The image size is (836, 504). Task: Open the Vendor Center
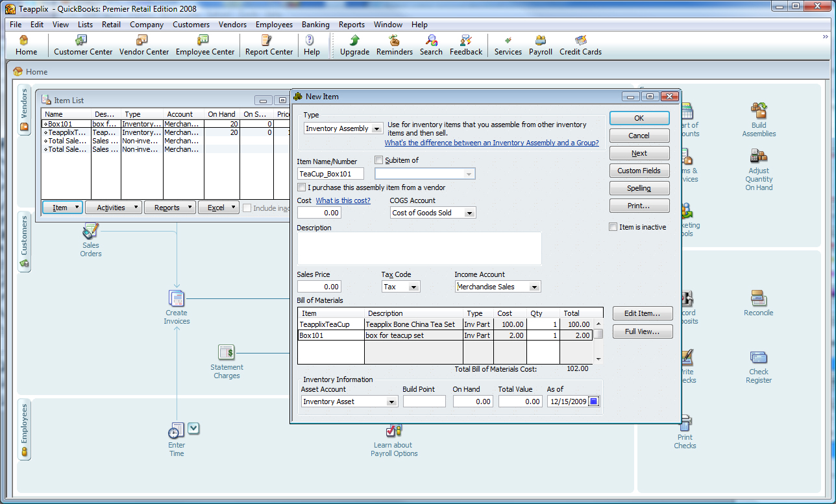tap(144, 45)
